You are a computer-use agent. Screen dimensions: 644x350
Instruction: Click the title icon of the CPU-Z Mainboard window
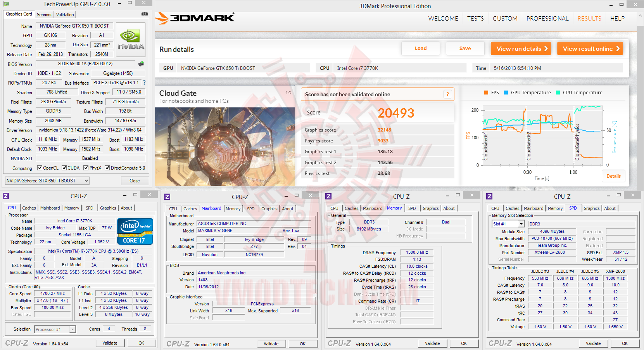tap(167, 197)
